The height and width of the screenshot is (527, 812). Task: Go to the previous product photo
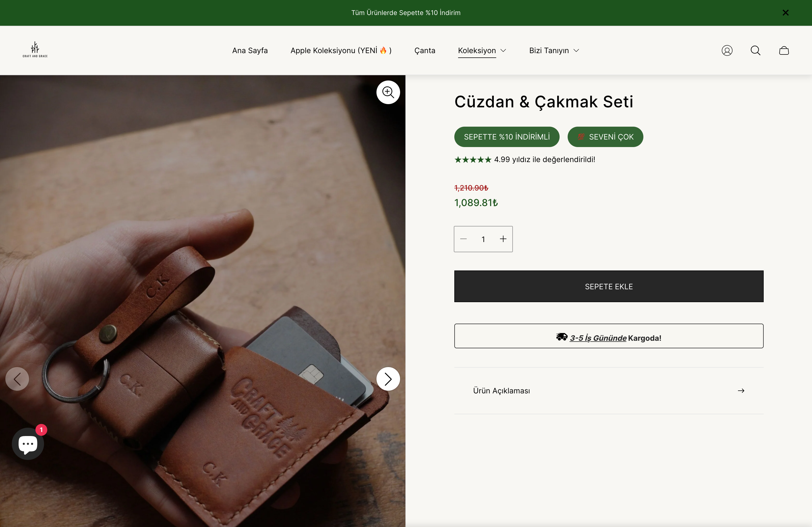pyautogui.click(x=17, y=379)
